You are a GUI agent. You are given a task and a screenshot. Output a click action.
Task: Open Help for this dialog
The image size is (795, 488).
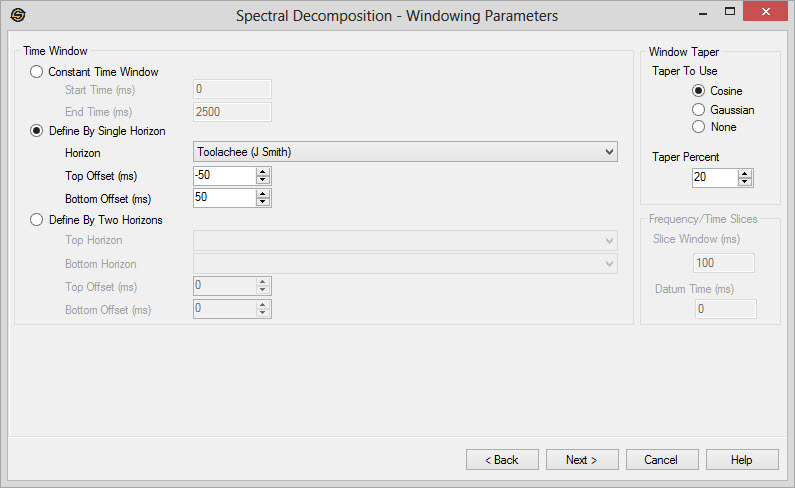742,460
